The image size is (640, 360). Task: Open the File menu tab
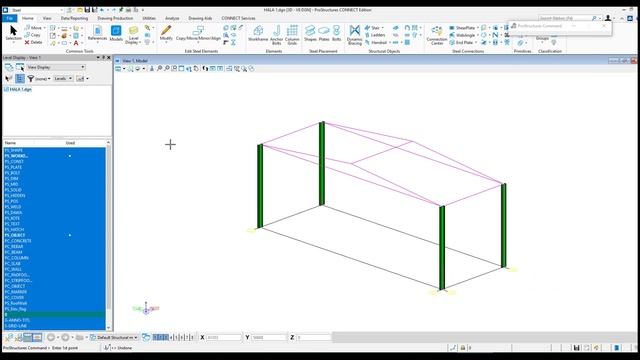coord(9,18)
